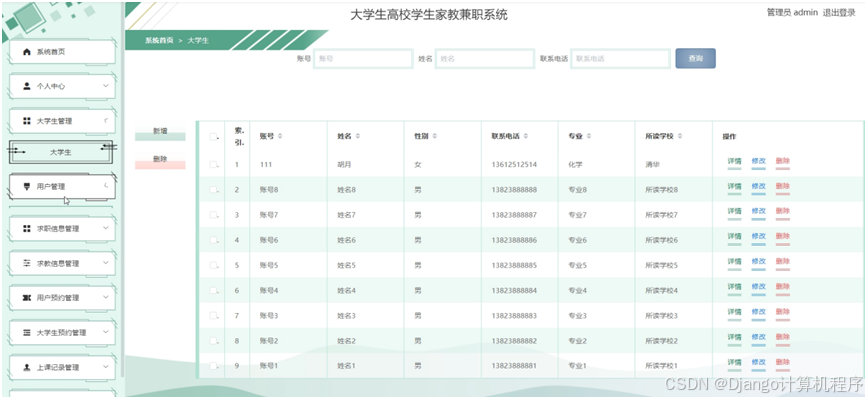Collapse the 大学生管理 menu chevron

(x=106, y=120)
